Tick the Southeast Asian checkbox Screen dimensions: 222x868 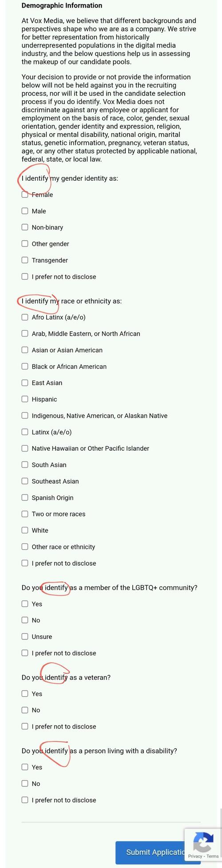[25, 481]
